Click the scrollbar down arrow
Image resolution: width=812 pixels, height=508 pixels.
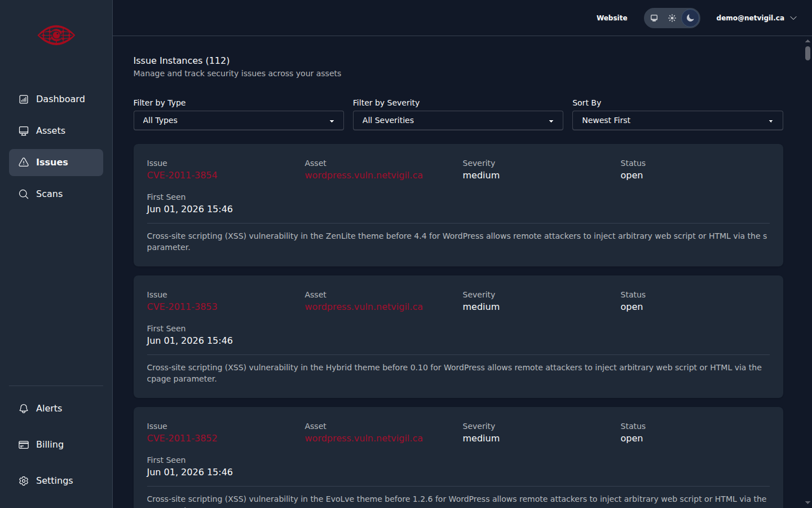[807, 502]
